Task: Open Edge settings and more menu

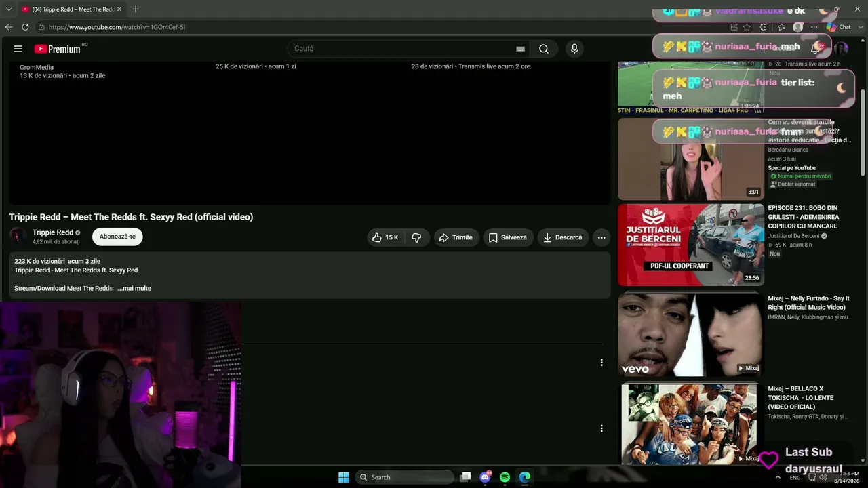Action: [814, 27]
